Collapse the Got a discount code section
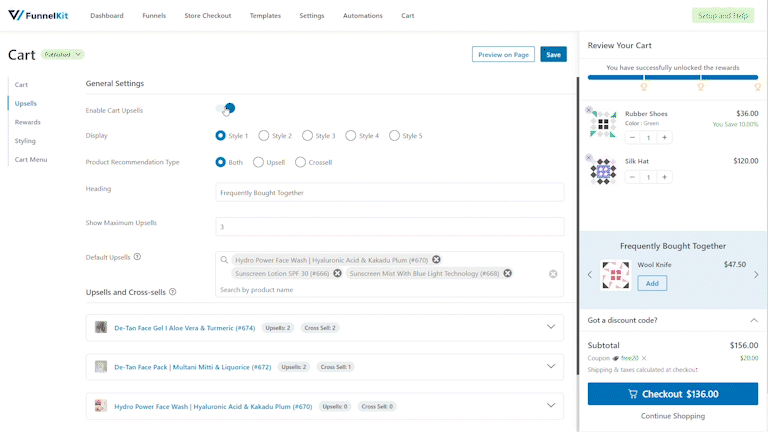The height and width of the screenshot is (432, 768). click(x=754, y=320)
